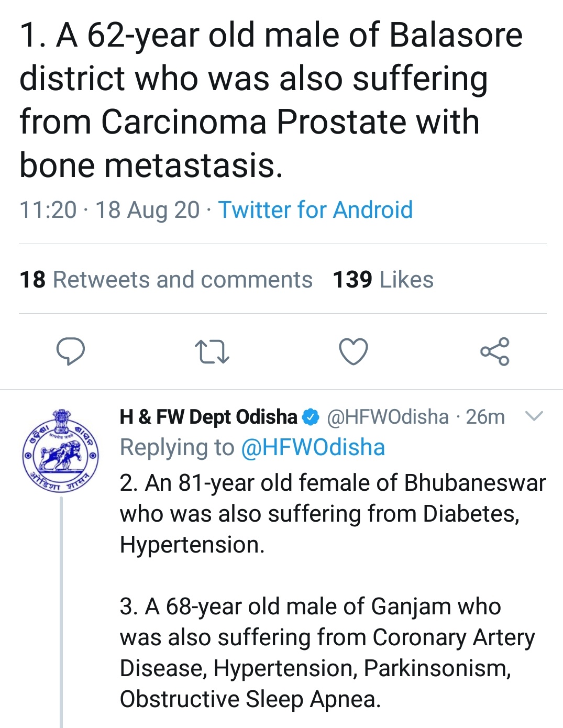Screen dimensions: 563x728
Task: Click the 'Replying to' label text
Action: pyautogui.click(x=176, y=448)
